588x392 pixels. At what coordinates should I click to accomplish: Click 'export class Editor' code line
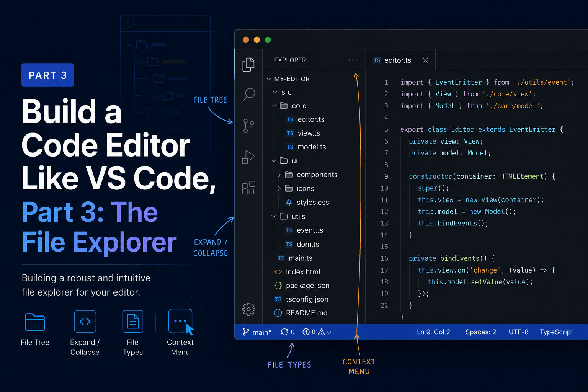(482, 129)
